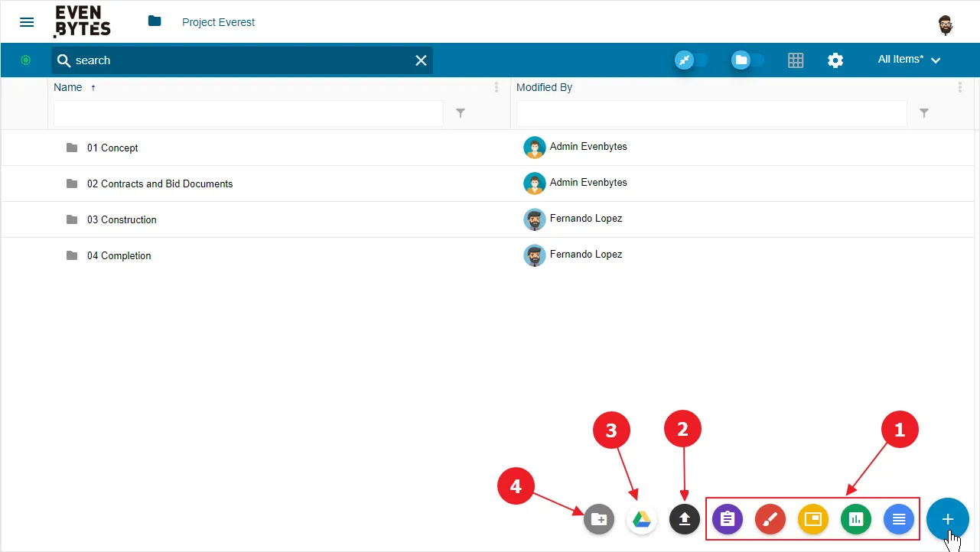Add a file from Google Drive

(642, 520)
